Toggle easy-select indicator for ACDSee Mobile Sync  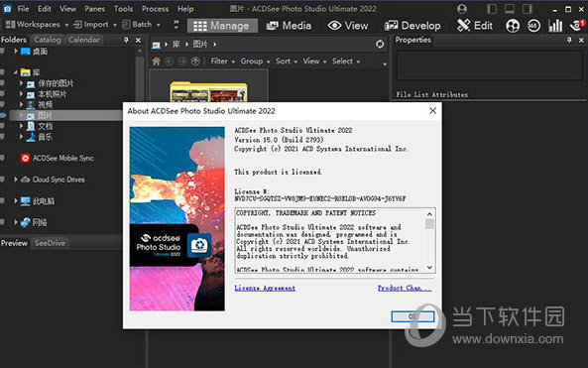2,159
